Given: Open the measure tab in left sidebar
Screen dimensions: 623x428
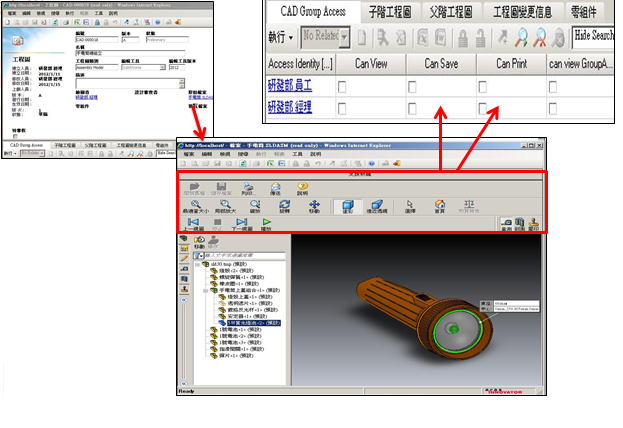Looking at the screenshot, I should (184, 269).
